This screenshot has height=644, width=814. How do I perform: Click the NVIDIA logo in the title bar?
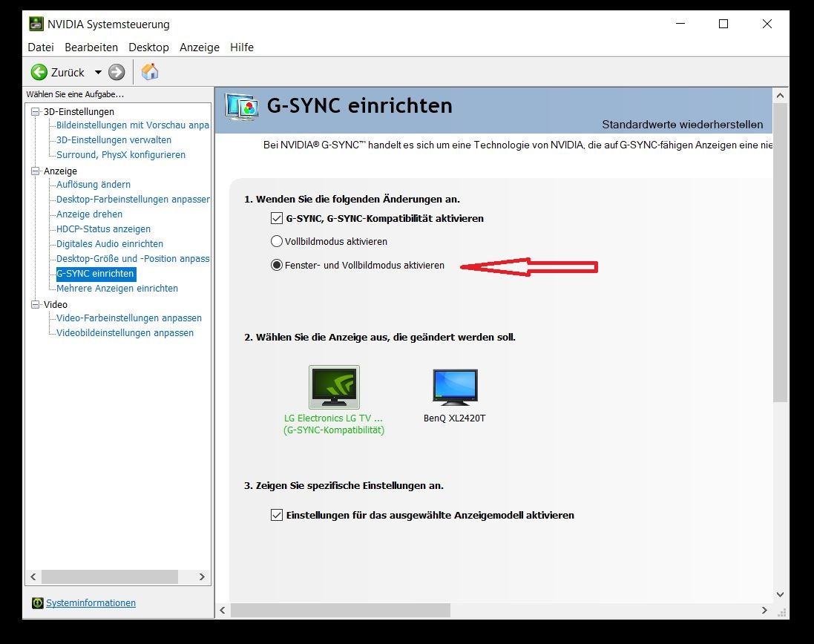point(36,24)
